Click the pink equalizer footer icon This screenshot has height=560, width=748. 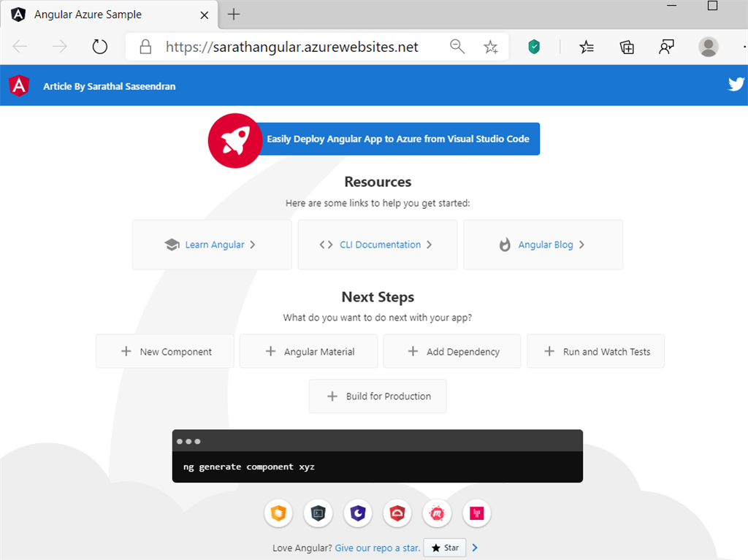476,513
